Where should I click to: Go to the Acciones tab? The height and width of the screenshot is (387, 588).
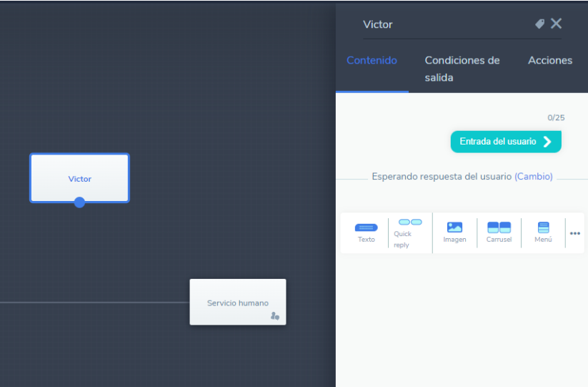[549, 61]
